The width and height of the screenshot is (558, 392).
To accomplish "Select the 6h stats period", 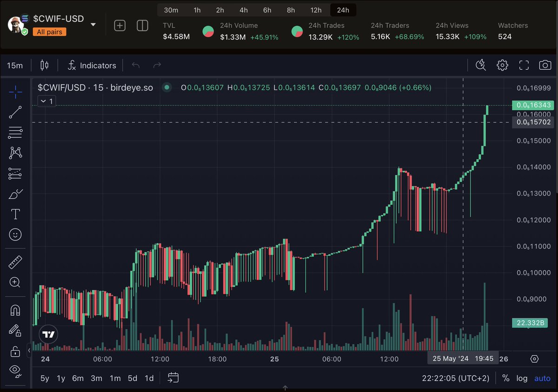I will tap(267, 10).
